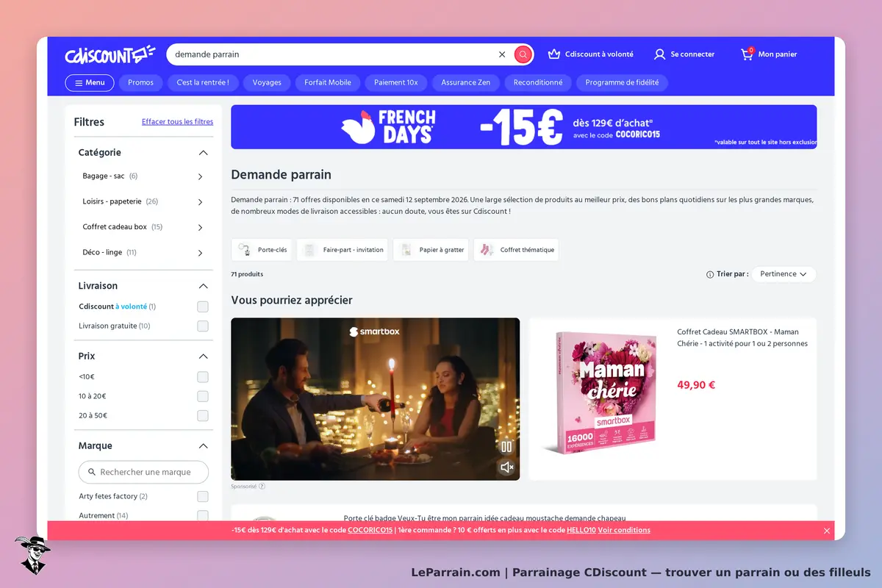Viewport: 882px width, 588px height.
Task: Open Programme de fidélité
Action: (622, 83)
